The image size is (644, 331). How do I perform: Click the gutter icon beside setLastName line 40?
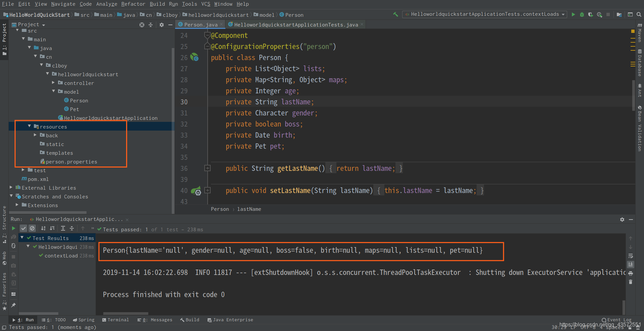tap(196, 191)
